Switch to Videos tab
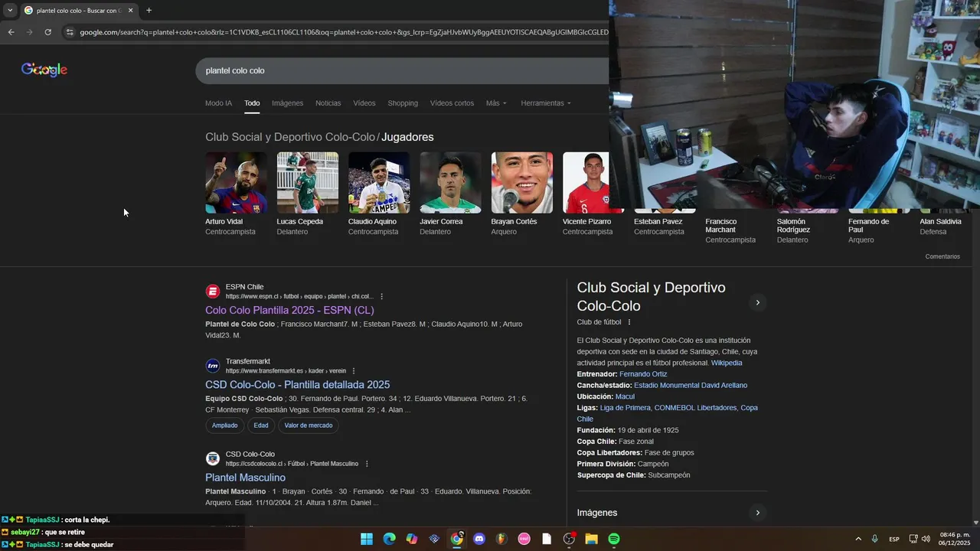This screenshot has width=980, height=551. 364,103
